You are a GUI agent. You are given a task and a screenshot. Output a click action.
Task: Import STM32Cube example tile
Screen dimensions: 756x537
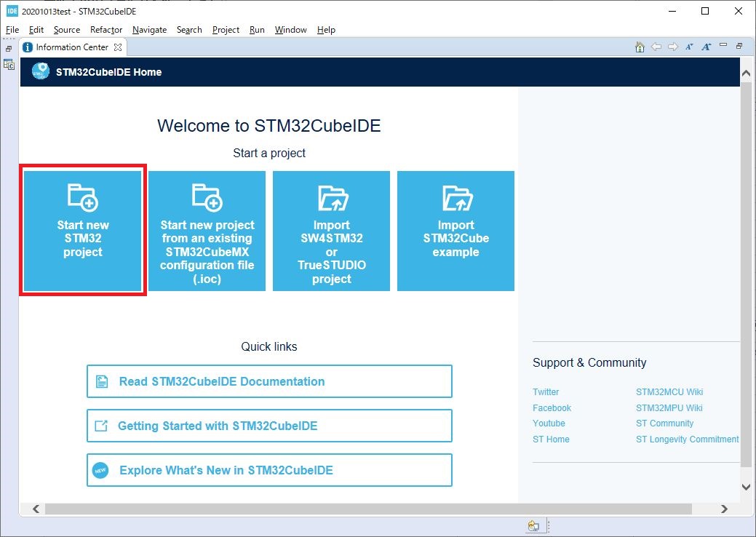coord(455,231)
